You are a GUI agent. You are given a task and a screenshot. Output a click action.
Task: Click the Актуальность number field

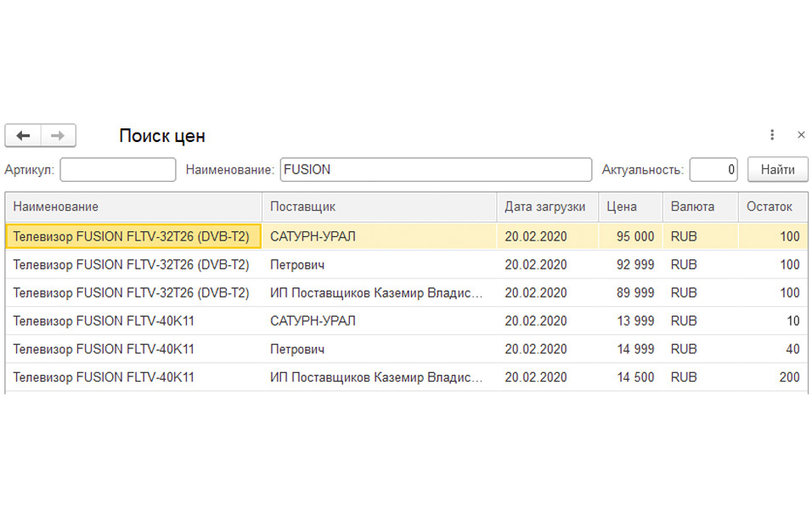713,170
